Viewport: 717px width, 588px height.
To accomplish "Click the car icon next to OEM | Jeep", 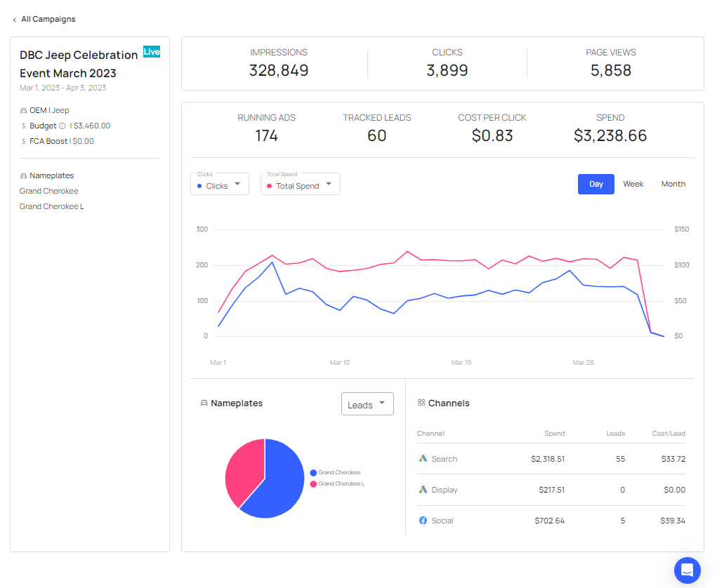I will tap(25, 110).
